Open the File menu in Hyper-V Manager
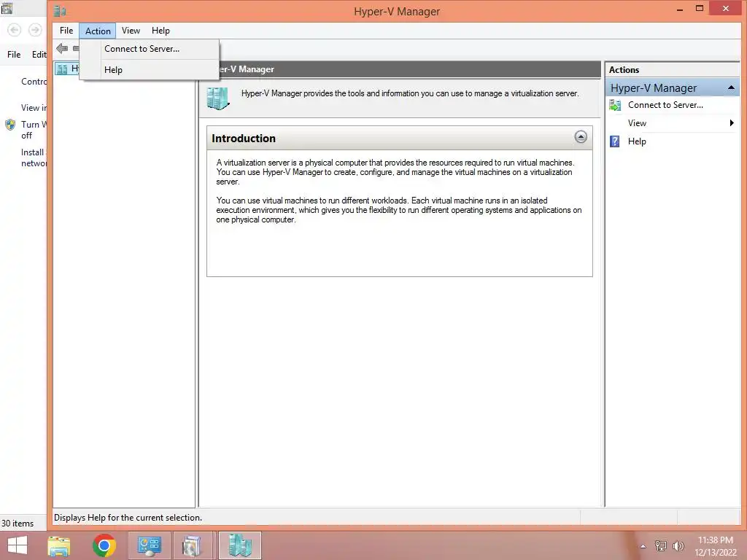The height and width of the screenshot is (560, 747). tap(66, 31)
